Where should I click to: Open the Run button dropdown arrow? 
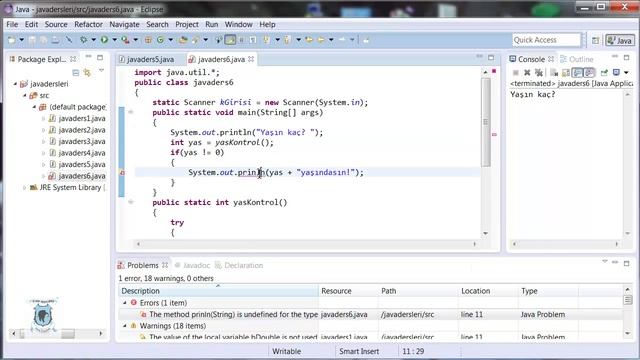[x=115, y=40]
